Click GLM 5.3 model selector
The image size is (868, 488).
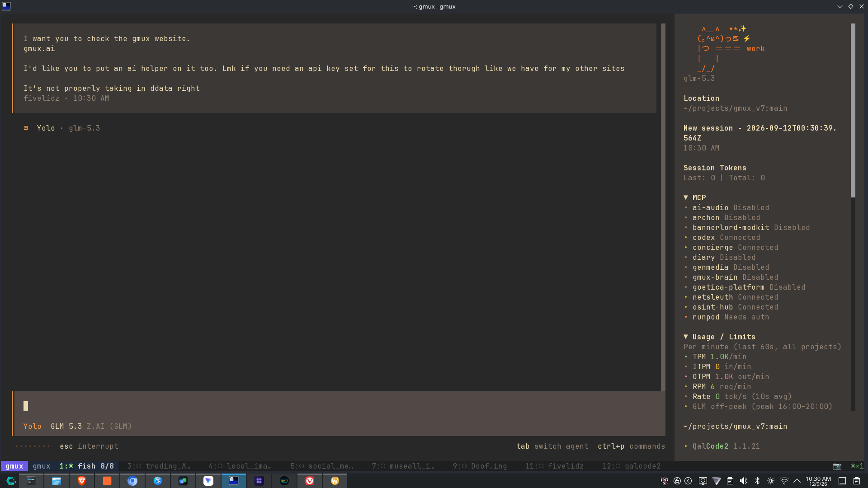[66, 426]
